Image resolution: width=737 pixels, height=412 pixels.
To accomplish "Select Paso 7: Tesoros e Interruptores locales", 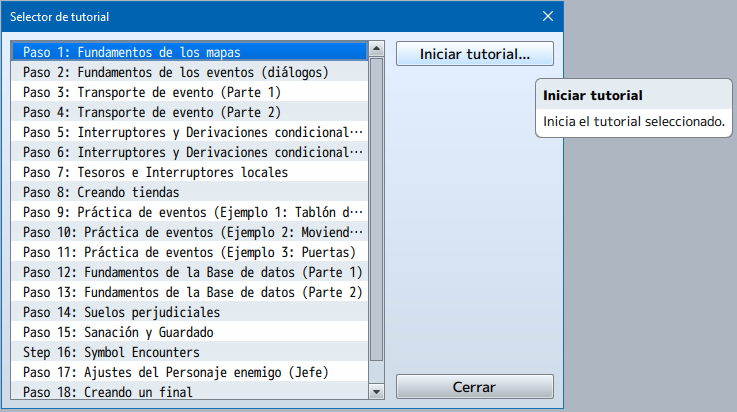I will click(190, 172).
